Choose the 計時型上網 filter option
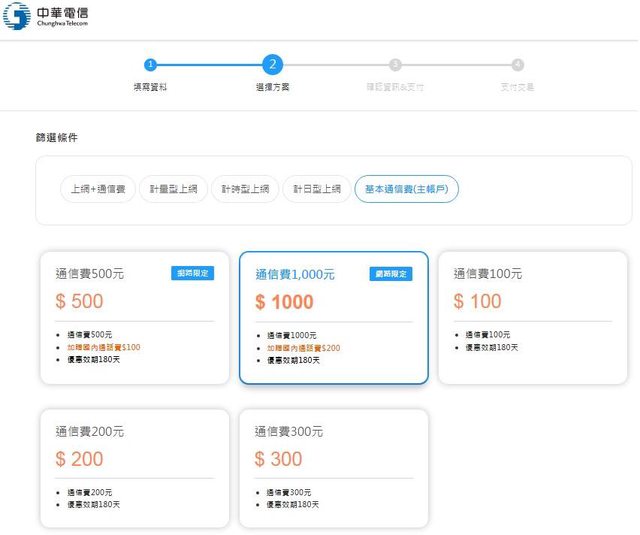Screen dimensions: 640x535 coord(245,189)
